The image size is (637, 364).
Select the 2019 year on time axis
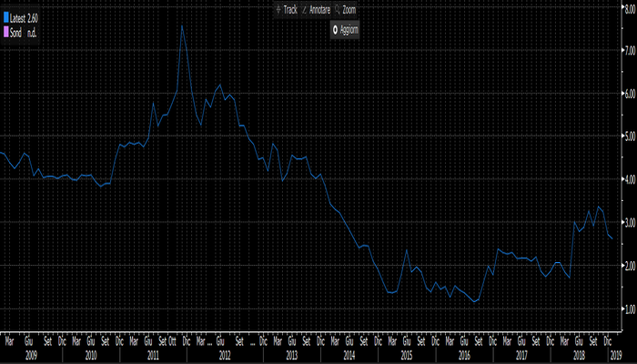pos(615,352)
